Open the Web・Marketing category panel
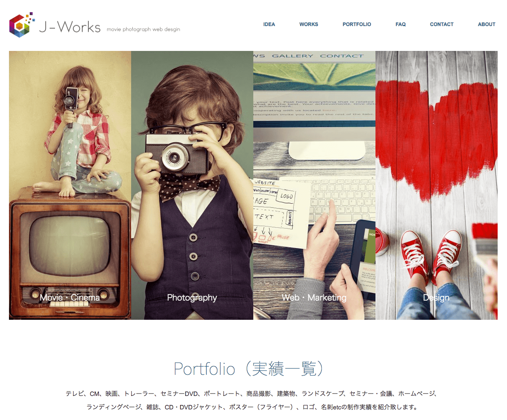The image size is (507, 420). coord(314,163)
